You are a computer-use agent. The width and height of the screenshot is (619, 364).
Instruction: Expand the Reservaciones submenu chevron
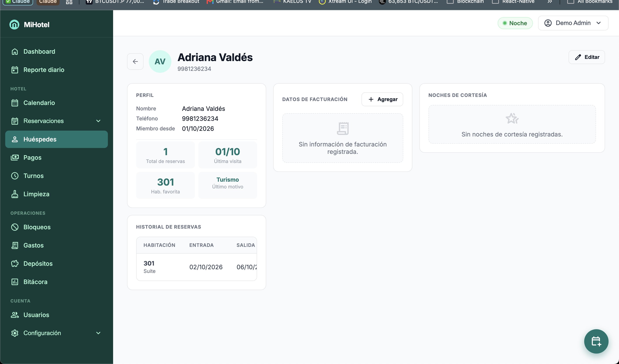[x=98, y=121]
